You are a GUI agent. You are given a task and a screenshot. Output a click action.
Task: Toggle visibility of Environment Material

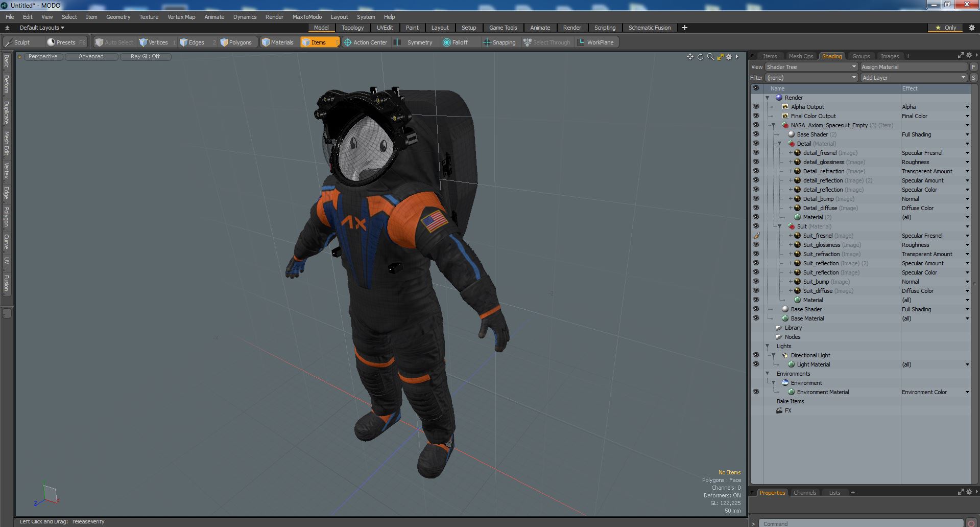click(x=756, y=392)
